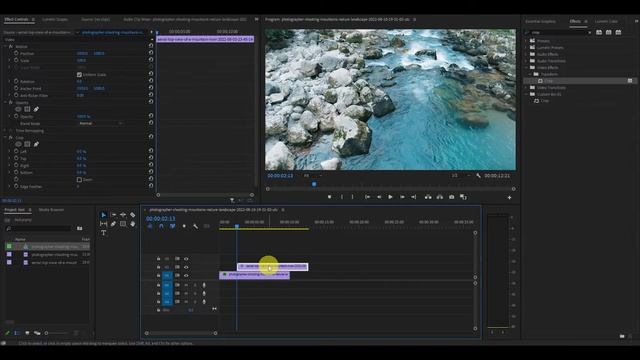The image size is (640, 360).
Task: Click the Mark Out button
Action: pyautogui.click(x=353, y=197)
